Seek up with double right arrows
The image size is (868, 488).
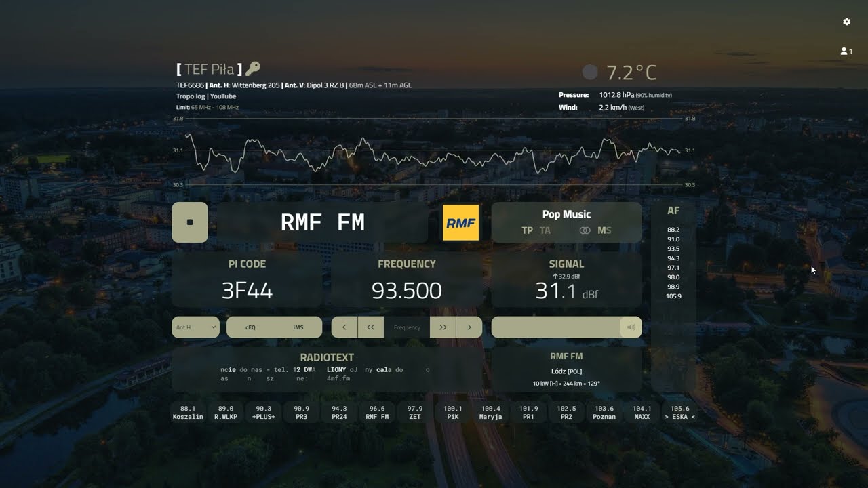[443, 327]
